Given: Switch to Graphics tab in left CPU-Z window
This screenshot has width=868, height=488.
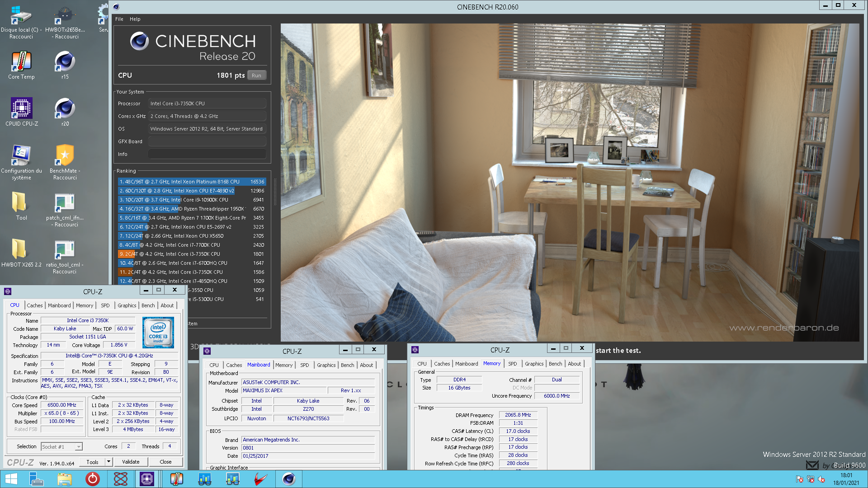Looking at the screenshot, I should [x=127, y=305].
